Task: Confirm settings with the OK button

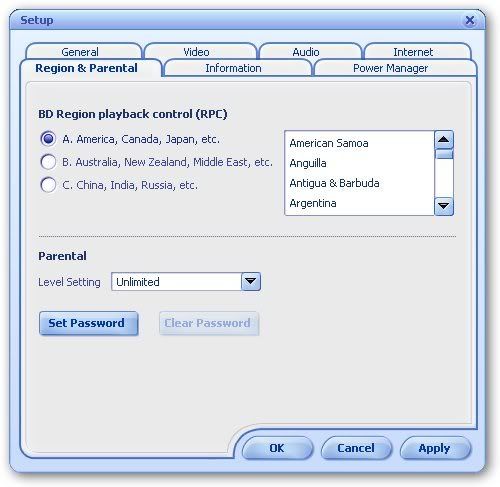Action: click(x=277, y=448)
